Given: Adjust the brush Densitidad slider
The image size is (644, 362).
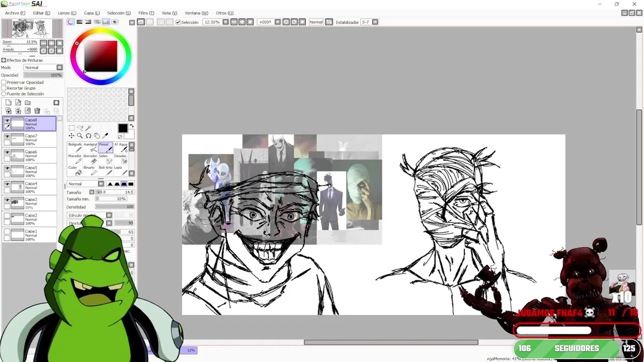Looking at the screenshot, I should pos(115,207).
